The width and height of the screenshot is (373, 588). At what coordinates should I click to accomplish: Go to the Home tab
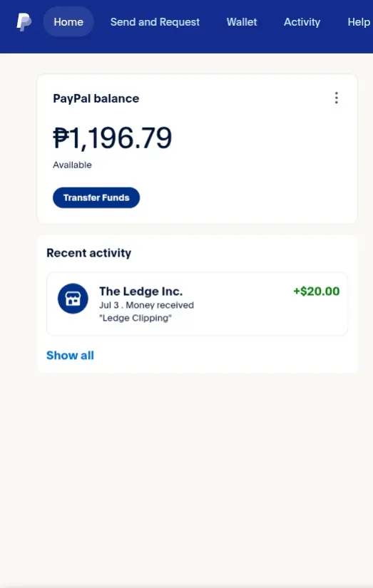click(x=68, y=22)
